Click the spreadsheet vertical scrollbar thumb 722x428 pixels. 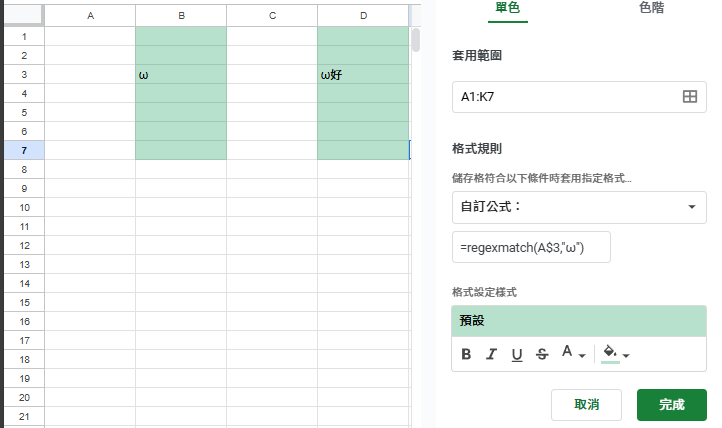[x=416, y=40]
